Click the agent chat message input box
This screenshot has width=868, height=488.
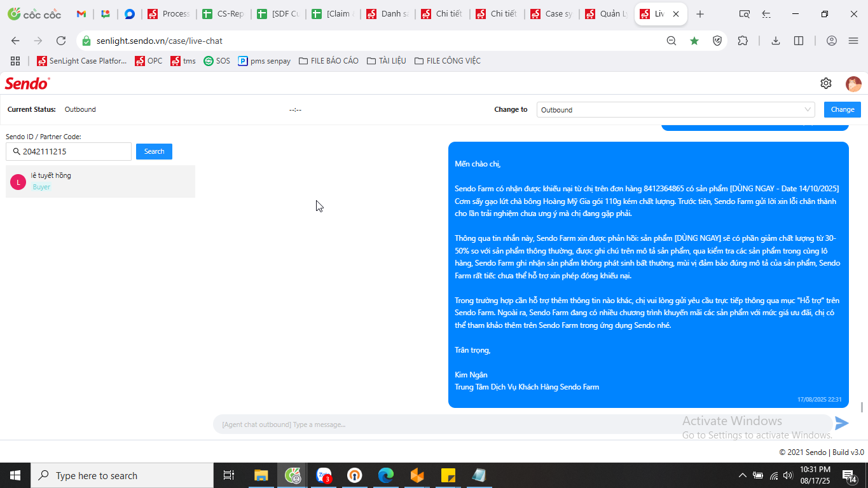tap(521, 424)
